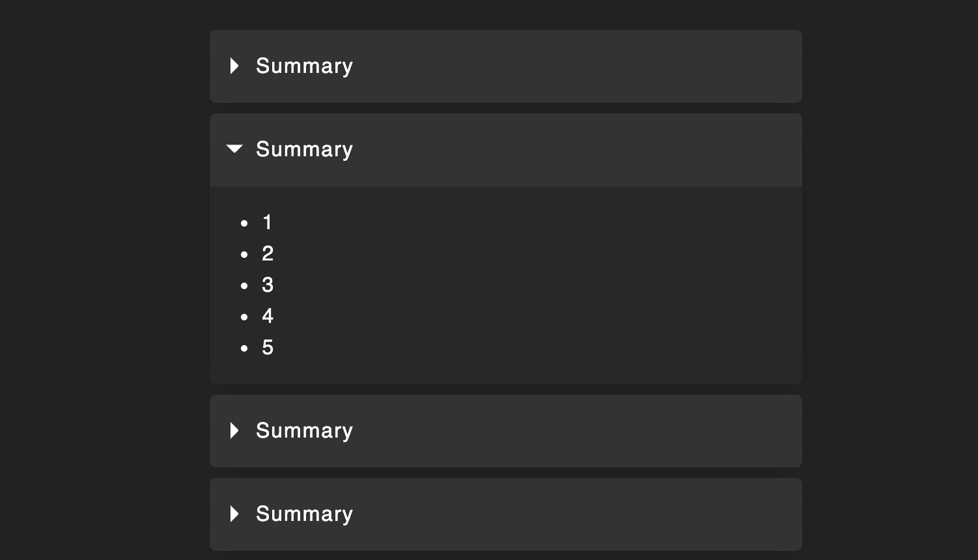978x560 pixels.
Task: Open the topmost Summary title text
Action: (304, 66)
